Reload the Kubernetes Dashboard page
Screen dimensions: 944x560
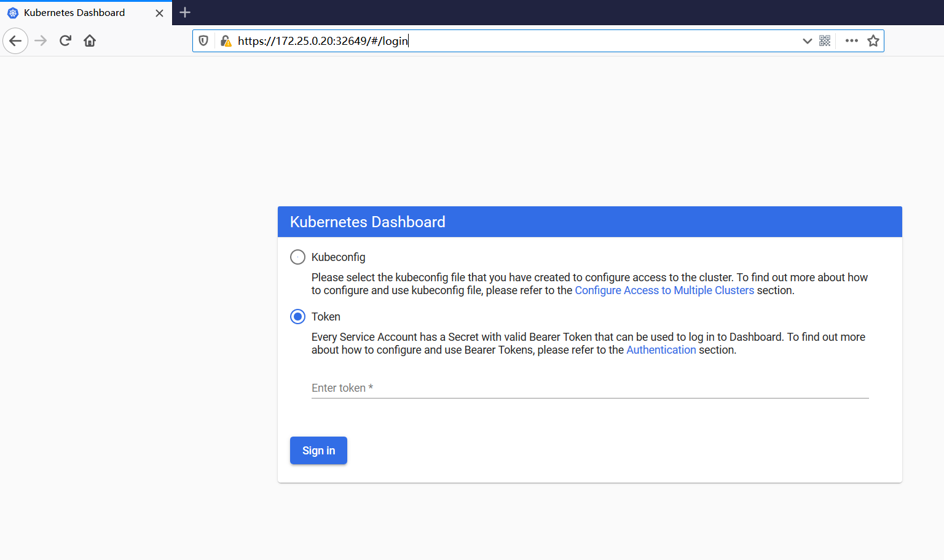click(65, 41)
